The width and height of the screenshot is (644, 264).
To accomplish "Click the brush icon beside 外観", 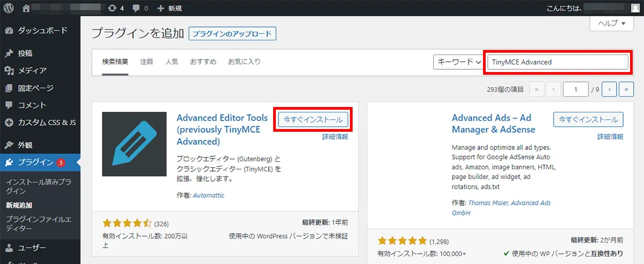I will (x=9, y=145).
